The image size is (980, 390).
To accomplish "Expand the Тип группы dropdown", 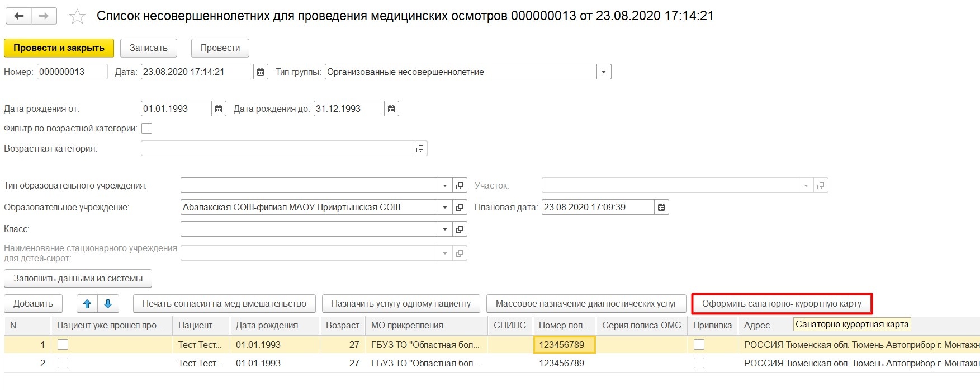I will pos(604,72).
